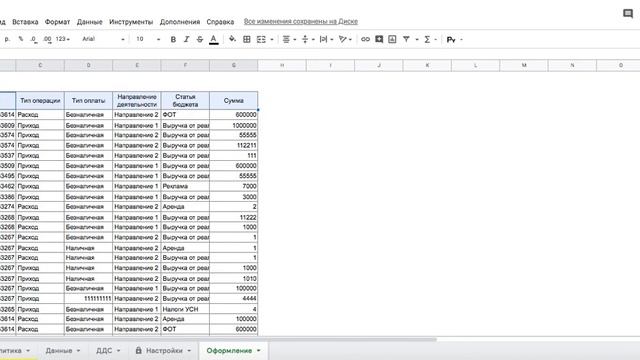Image resolution: width=640 pixels, height=360 pixels.
Task: Select the 'Налоги УСН' cell
Action: [185, 309]
